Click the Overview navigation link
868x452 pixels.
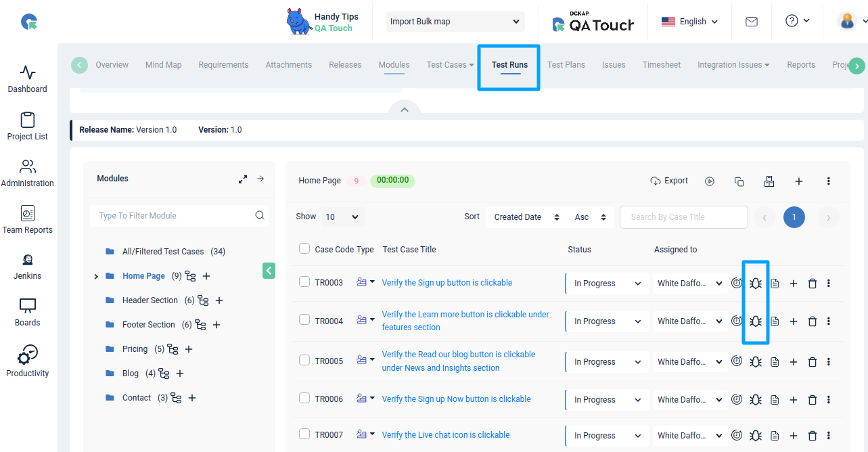[x=112, y=64]
